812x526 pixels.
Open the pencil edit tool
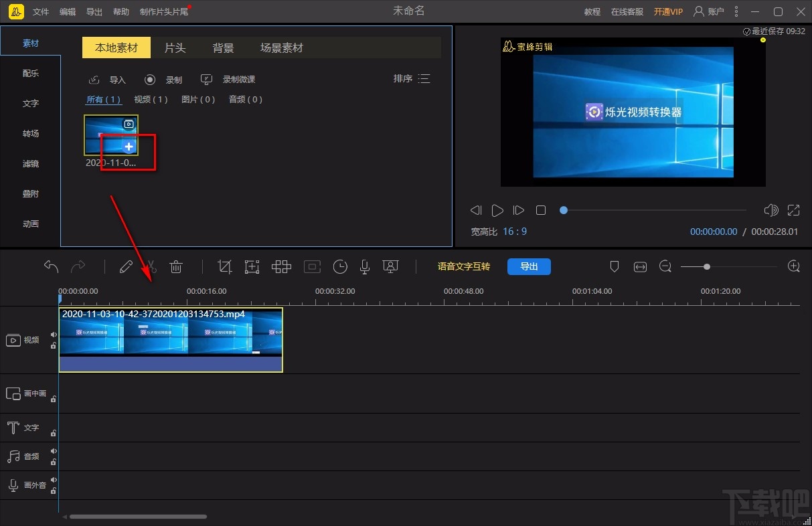click(126, 266)
